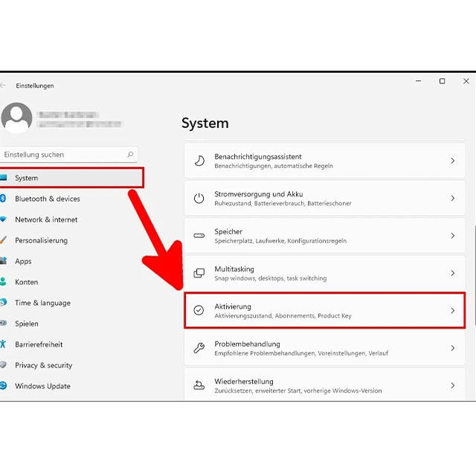Open Problembehandlung using its chevron

click(x=453, y=348)
